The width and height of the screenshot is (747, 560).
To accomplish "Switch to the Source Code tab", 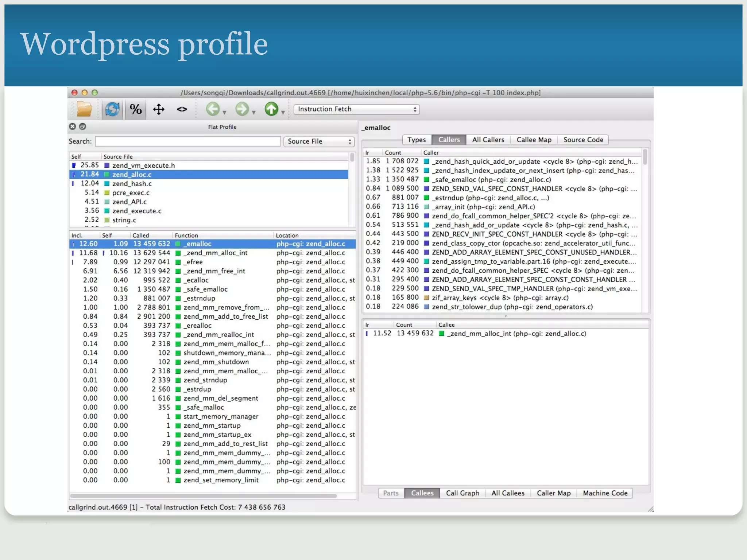I will tap(583, 140).
